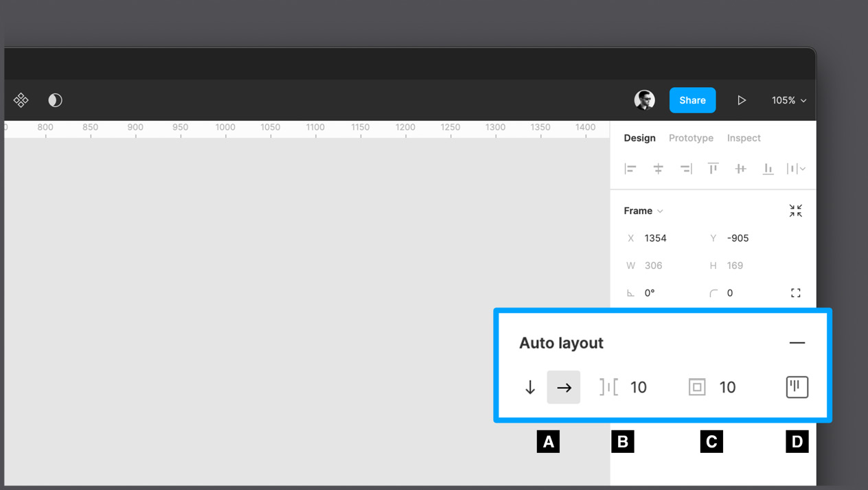868x490 pixels.
Task: Start presentation with the Present play icon
Action: [x=742, y=100]
